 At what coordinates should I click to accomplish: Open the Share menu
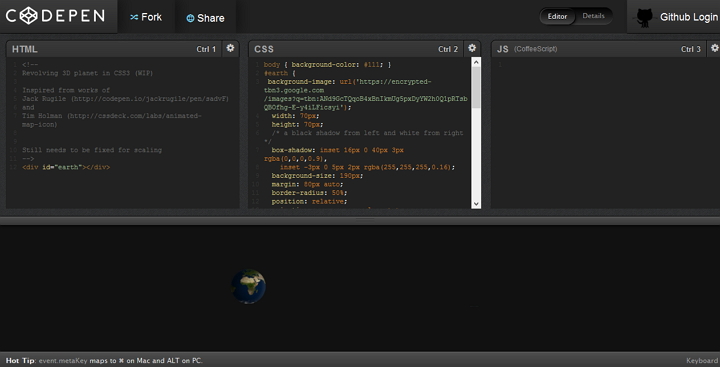click(x=205, y=18)
